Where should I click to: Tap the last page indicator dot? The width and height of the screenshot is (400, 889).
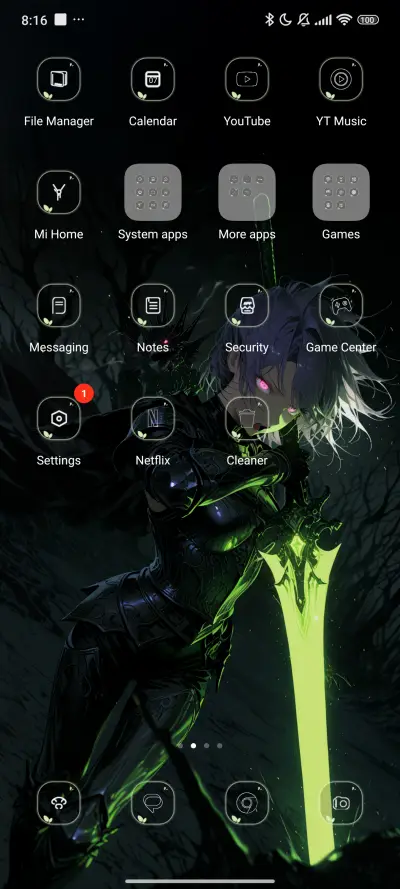tap(219, 746)
